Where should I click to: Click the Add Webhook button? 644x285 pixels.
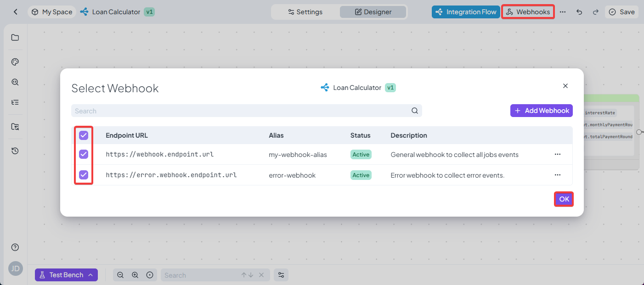point(541,111)
